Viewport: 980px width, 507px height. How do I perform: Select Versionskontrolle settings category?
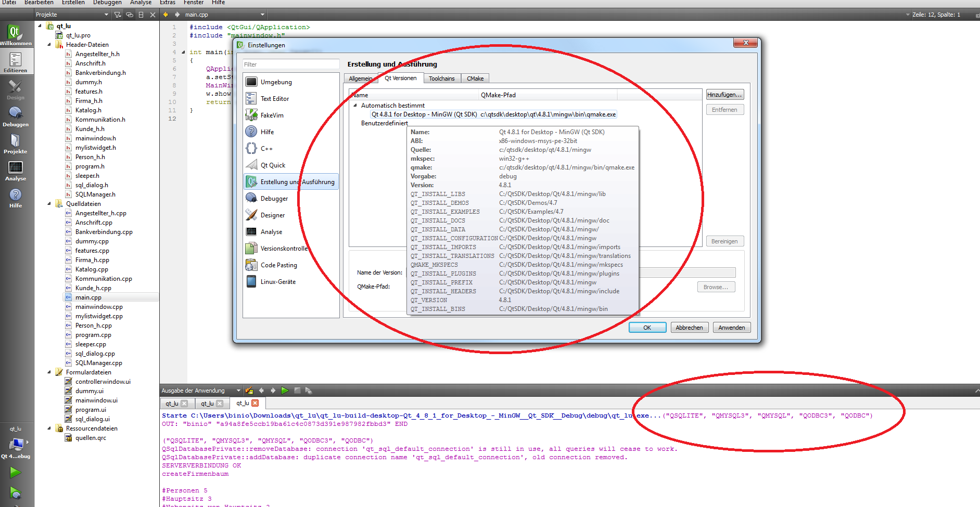click(x=291, y=249)
